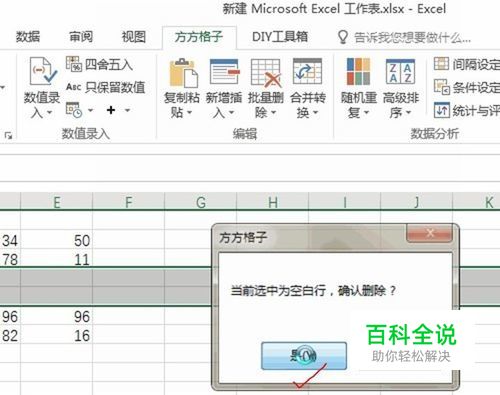The image size is (500, 395).
Task: Select column I header
Action: (x=345, y=202)
